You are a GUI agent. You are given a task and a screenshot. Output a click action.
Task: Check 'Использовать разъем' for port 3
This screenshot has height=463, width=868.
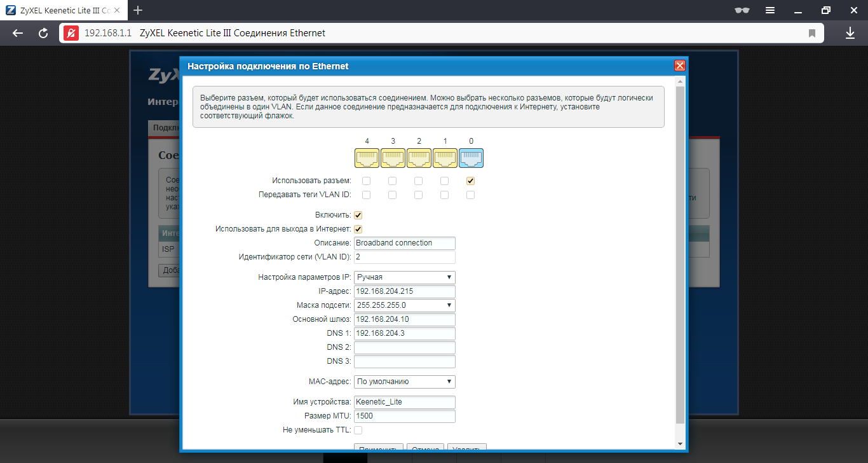392,181
